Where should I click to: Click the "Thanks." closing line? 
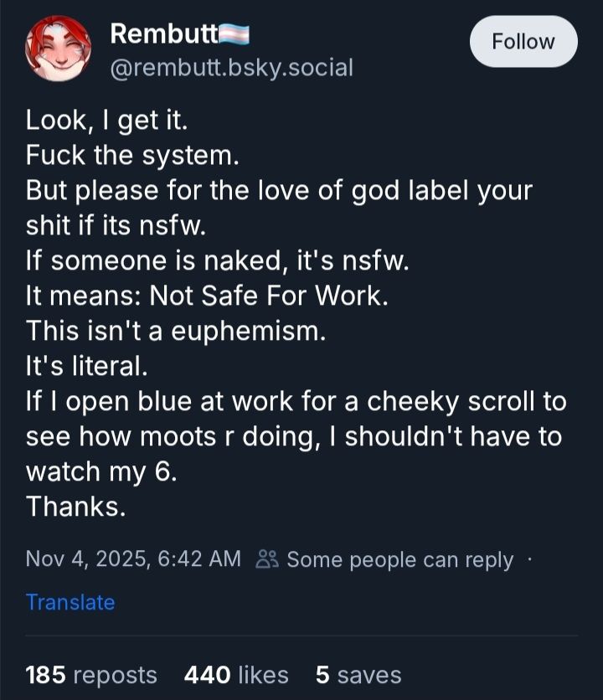tap(75, 506)
